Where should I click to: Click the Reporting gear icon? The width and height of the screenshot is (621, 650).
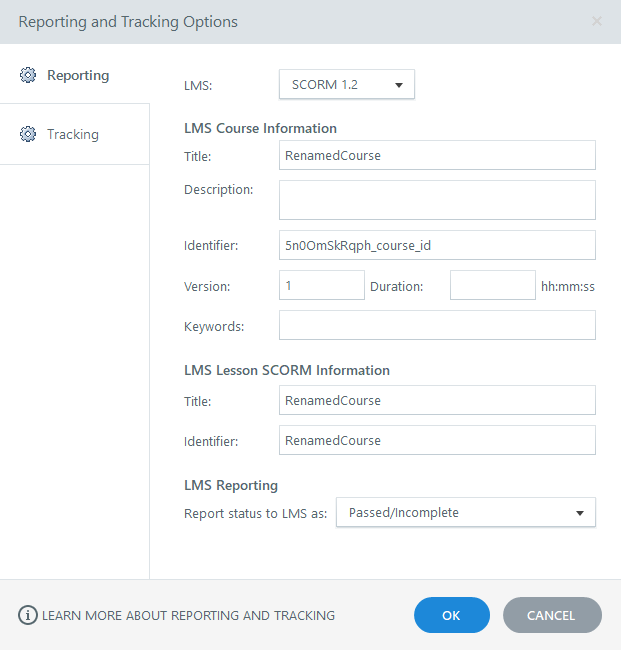28,75
